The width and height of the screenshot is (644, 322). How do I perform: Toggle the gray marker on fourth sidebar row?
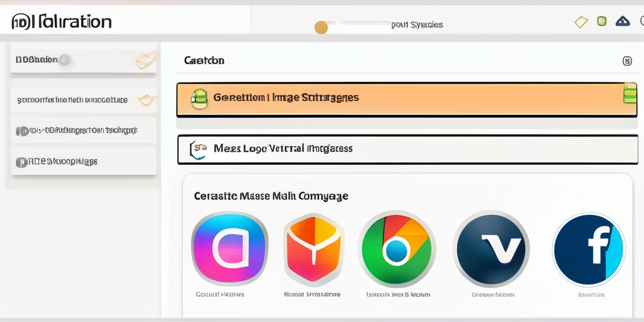[21, 162]
